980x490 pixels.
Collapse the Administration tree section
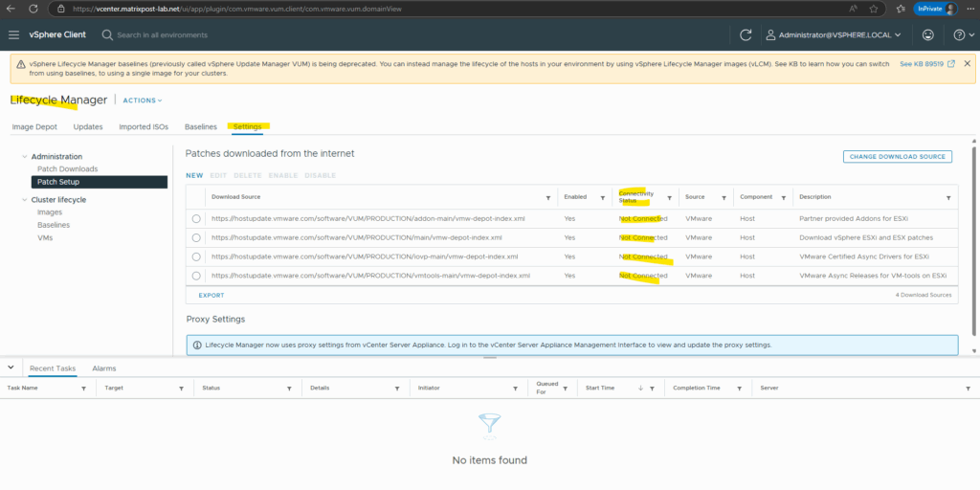tap(24, 157)
